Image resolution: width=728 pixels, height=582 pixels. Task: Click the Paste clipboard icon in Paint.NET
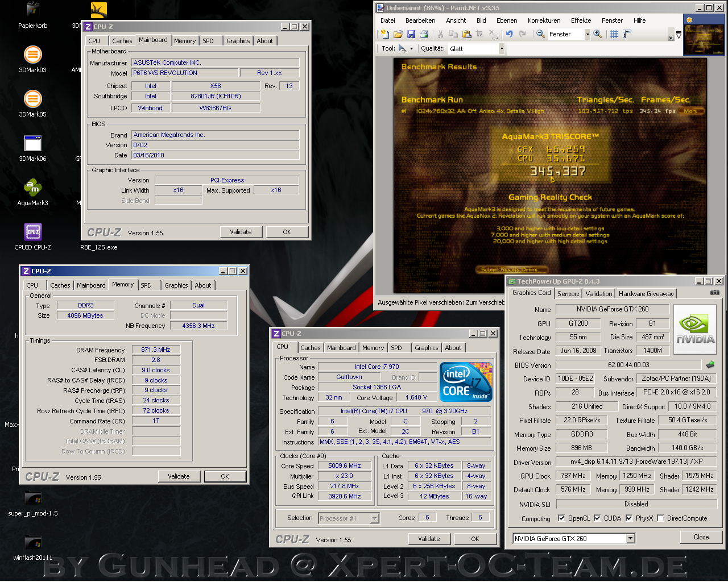click(466, 34)
